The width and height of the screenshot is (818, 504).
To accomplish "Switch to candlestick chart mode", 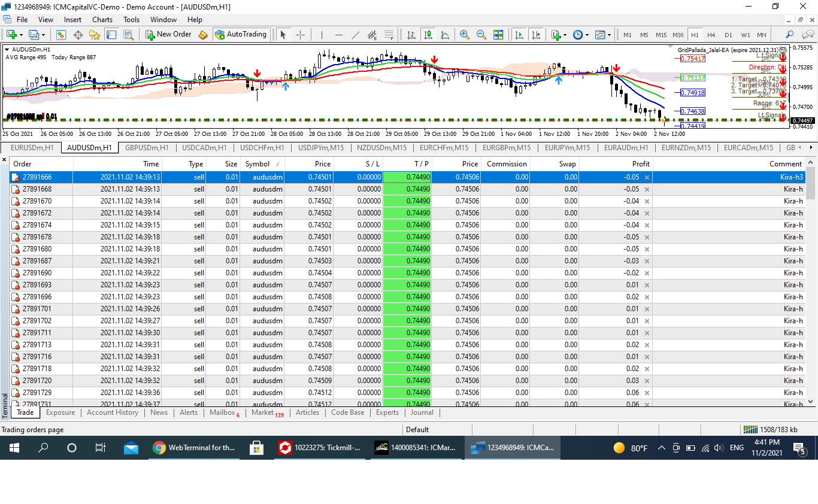I will tap(428, 35).
